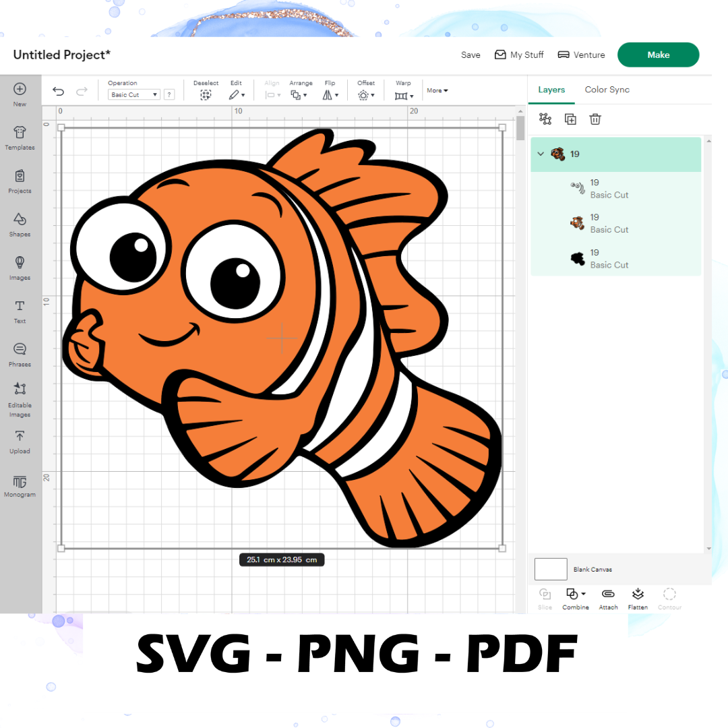Click the Untitled Project title
The width and height of the screenshot is (728, 728).
click(62, 55)
